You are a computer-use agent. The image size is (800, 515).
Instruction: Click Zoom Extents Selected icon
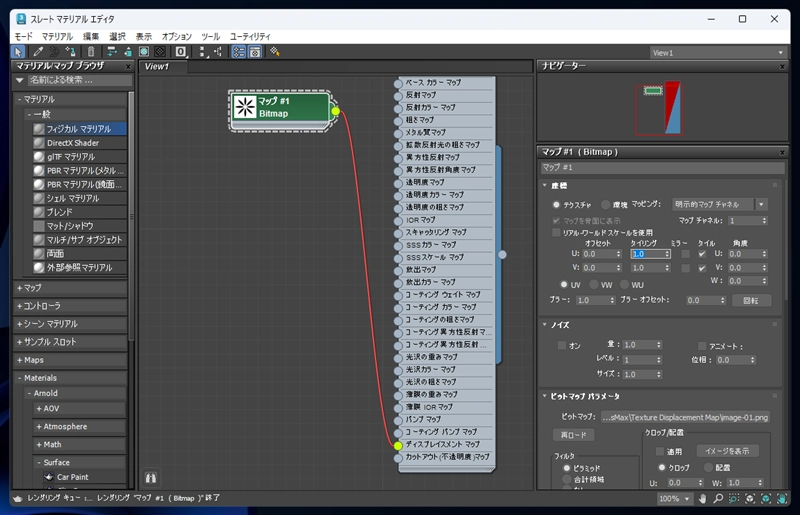pos(765,499)
